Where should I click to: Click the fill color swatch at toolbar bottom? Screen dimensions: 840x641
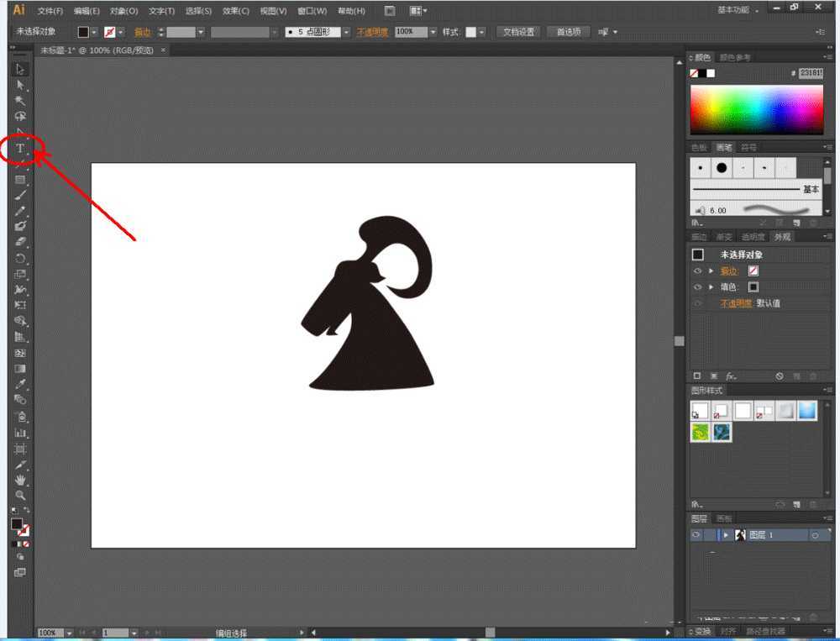coord(17,525)
